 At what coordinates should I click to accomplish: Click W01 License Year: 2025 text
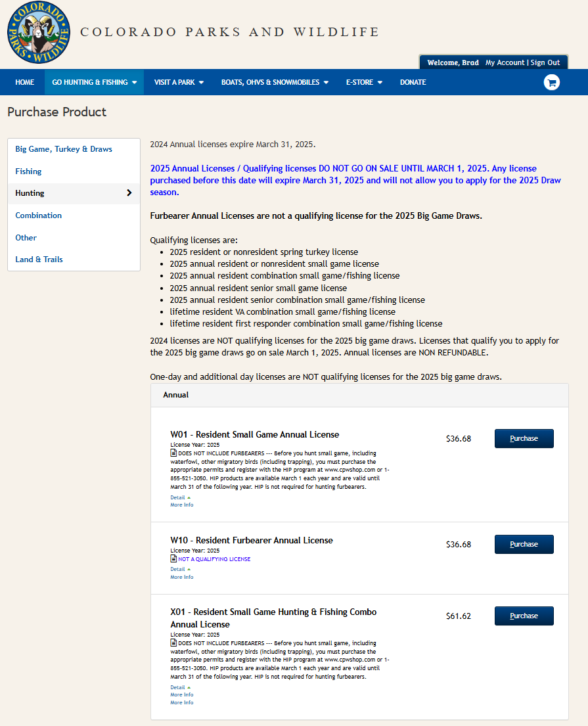pyautogui.click(x=195, y=445)
